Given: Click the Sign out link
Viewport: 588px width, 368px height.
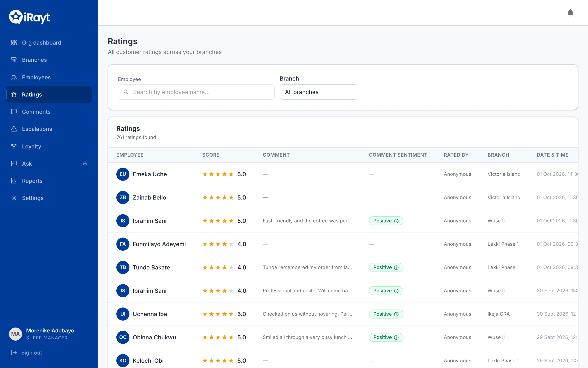Looking at the screenshot, I should point(32,352).
